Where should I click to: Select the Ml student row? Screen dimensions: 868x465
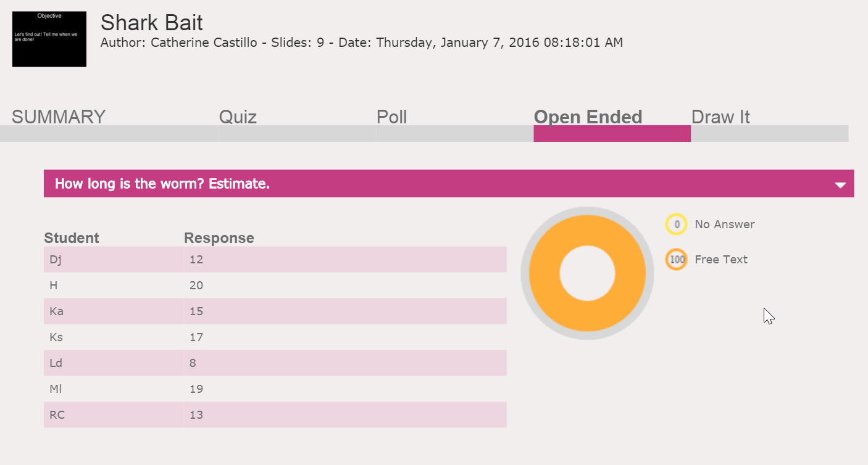coord(275,389)
